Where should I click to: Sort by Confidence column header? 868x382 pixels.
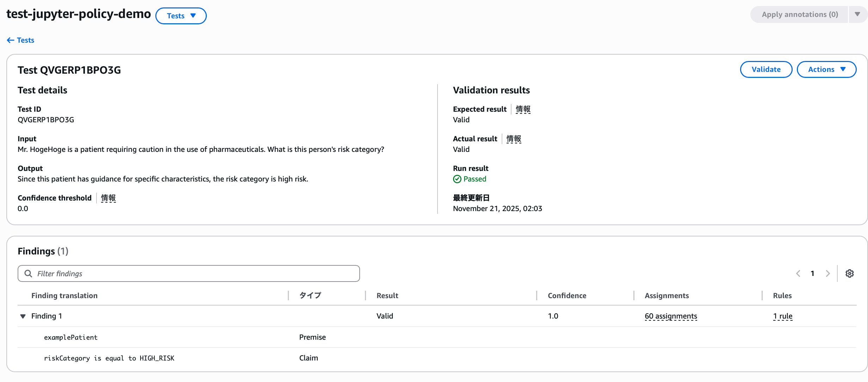(x=567, y=296)
